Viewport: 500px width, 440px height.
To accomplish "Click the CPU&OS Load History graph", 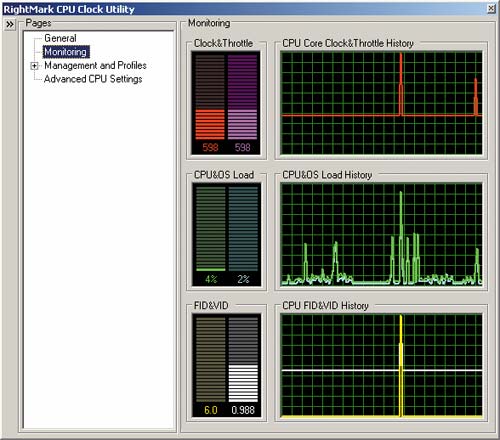I will [x=381, y=234].
